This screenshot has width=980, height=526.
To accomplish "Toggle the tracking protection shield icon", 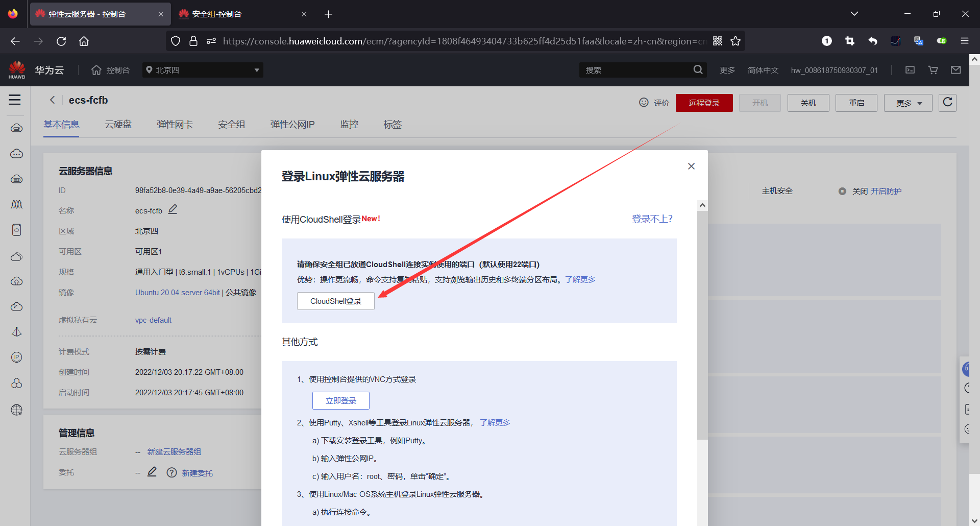I will pyautogui.click(x=176, y=41).
